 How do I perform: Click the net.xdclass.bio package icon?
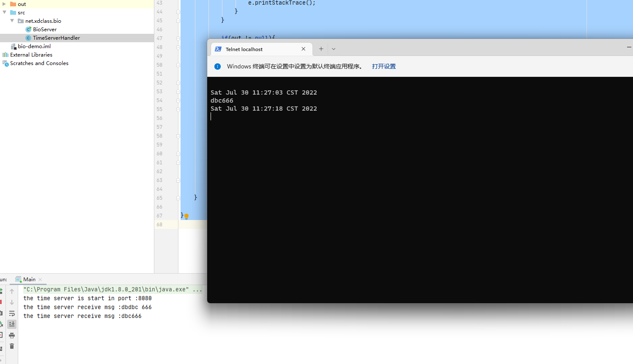pyautogui.click(x=21, y=21)
